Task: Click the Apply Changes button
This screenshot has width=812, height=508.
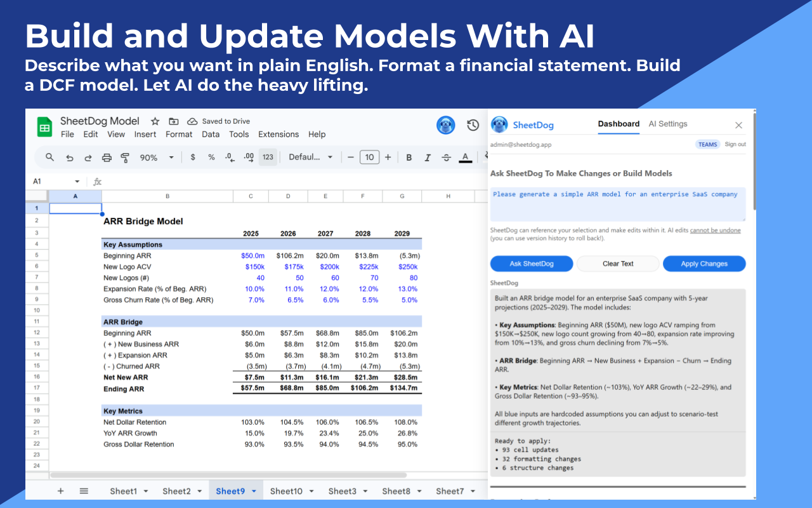Action: pos(704,264)
